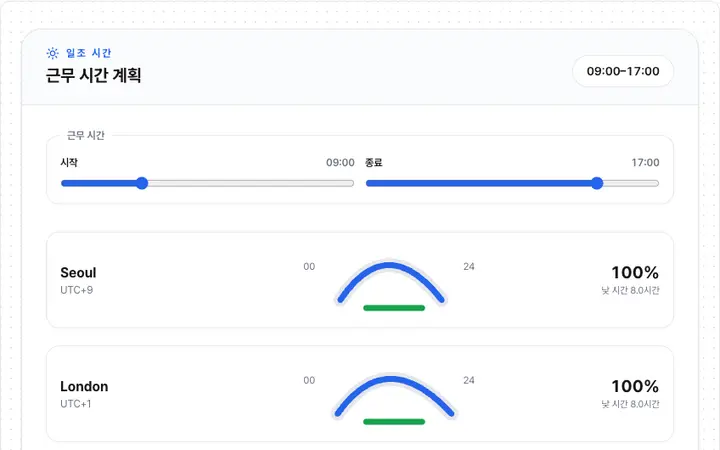Click the green work-hours bar under Seoul's arc
Screen dimensions: 720x450
pos(394,308)
